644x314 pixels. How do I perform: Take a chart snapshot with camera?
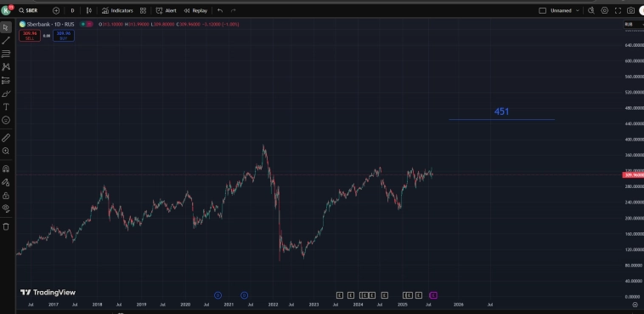coord(630,11)
